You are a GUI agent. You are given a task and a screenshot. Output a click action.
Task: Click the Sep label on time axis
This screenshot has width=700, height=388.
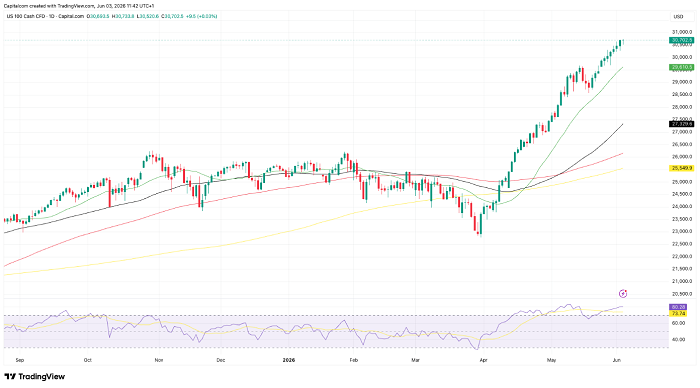point(19,360)
